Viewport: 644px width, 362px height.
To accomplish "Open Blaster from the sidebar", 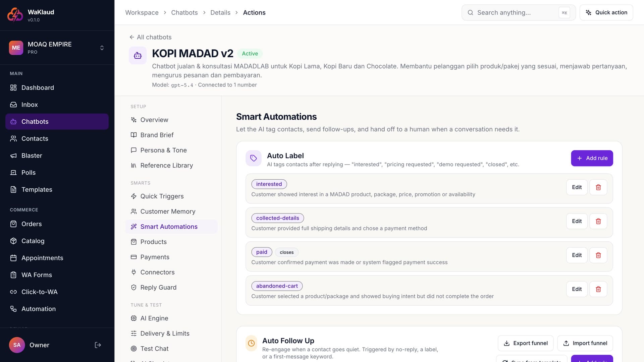I will click(x=57, y=156).
